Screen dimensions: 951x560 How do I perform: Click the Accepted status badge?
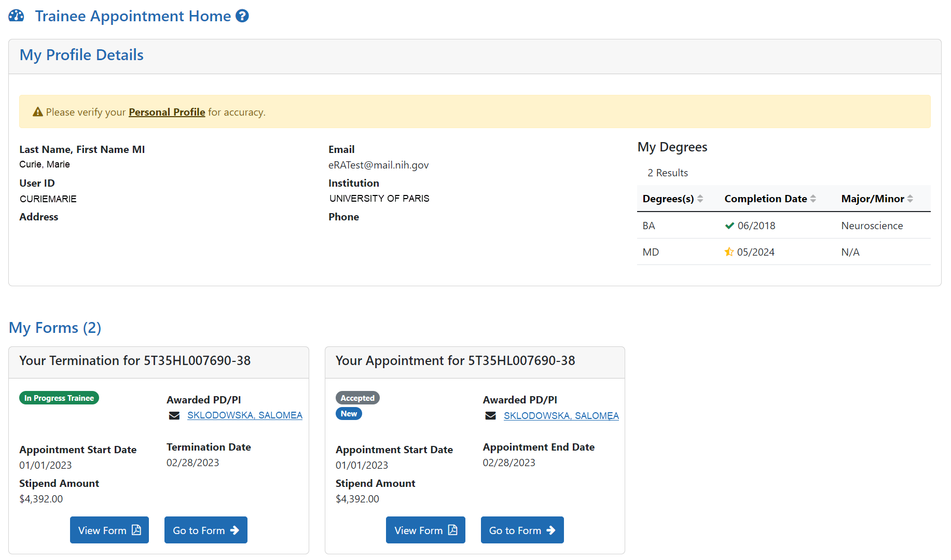click(x=357, y=398)
